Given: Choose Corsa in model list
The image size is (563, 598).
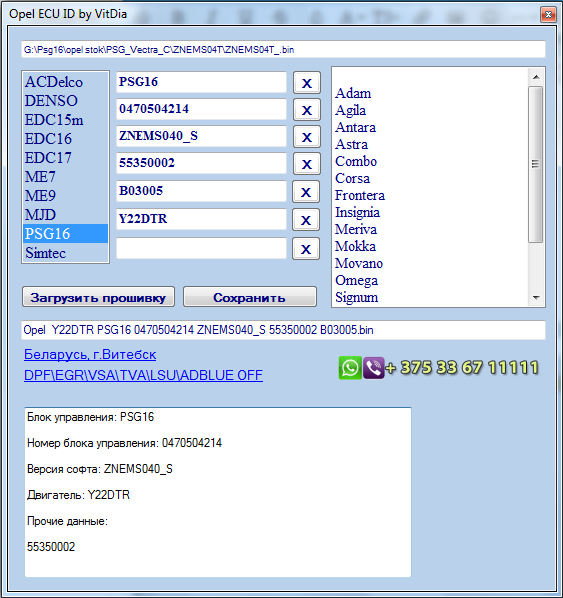Looking at the screenshot, I should 352,178.
